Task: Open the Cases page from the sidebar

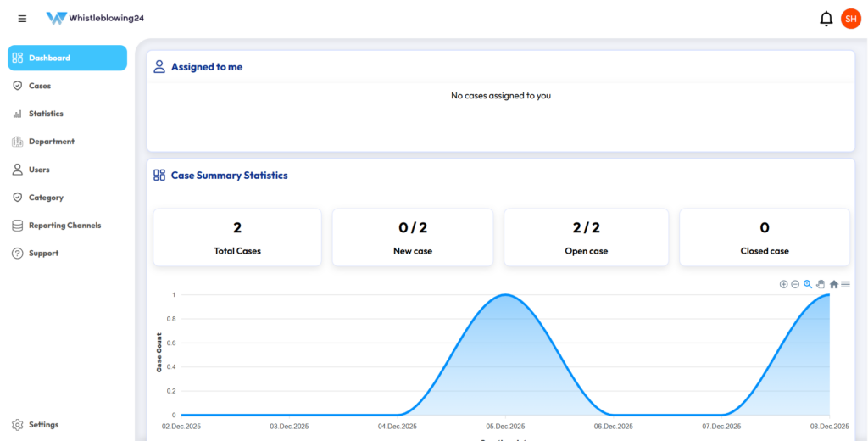Action: tap(39, 86)
